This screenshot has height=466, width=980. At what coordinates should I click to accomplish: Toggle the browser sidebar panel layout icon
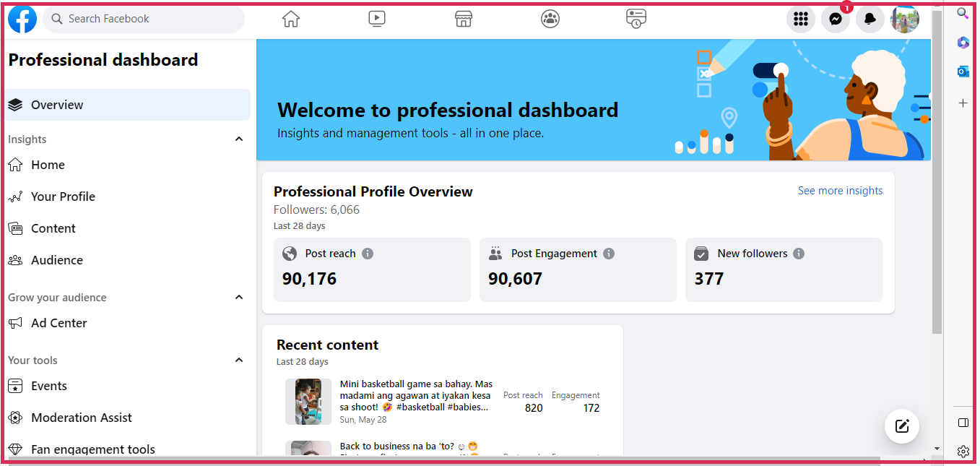click(963, 422)
